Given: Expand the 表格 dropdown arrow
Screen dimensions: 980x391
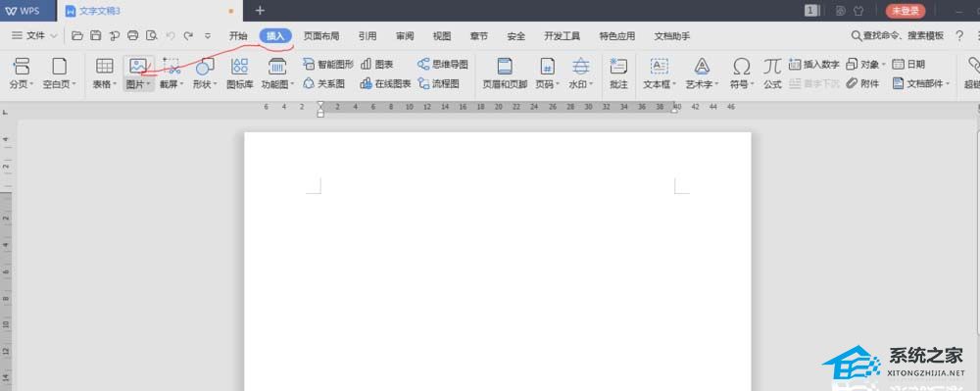Looking at the screenshot, I should click(115, 84).
